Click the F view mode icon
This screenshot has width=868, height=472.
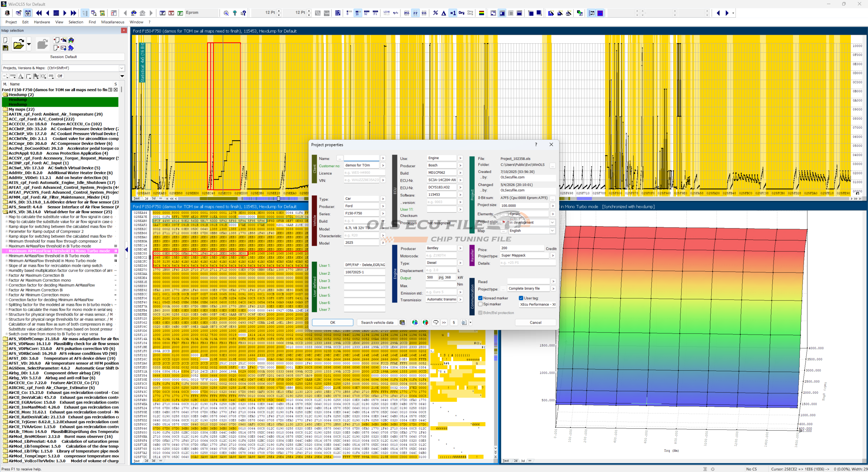(x=162, y=13)
